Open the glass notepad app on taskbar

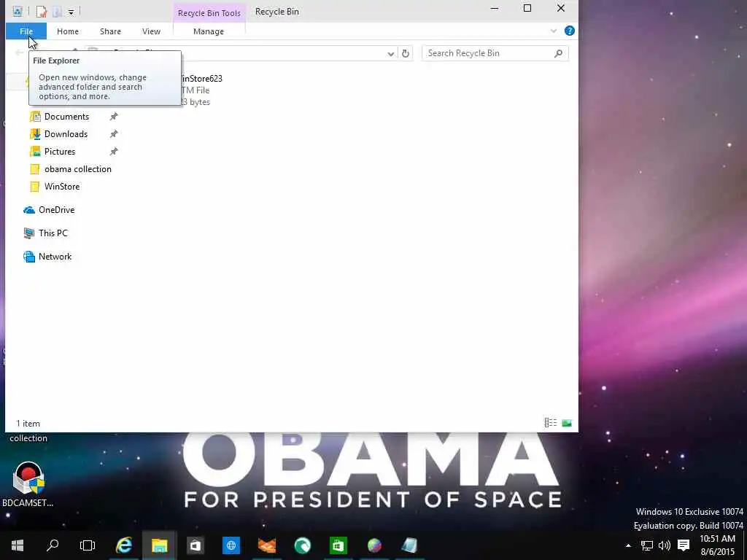click(x=410, y=545)
